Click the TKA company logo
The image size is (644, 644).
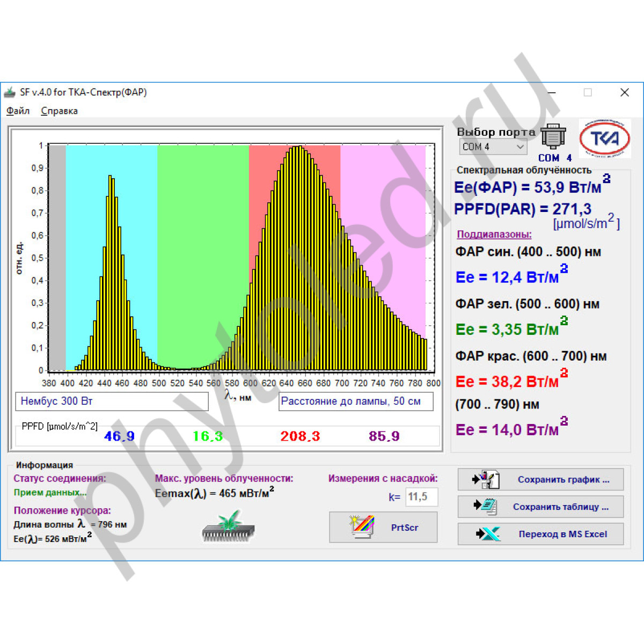point(605,138)
